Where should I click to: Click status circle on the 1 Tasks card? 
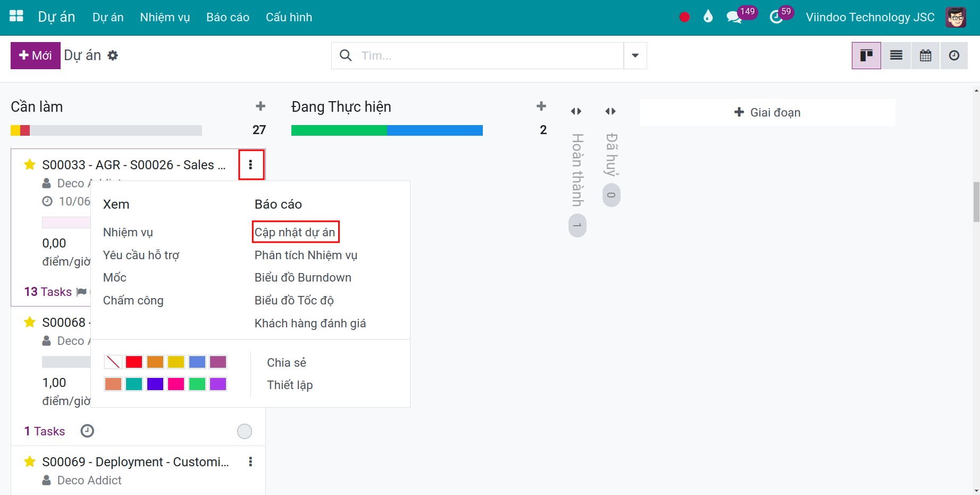245,431
